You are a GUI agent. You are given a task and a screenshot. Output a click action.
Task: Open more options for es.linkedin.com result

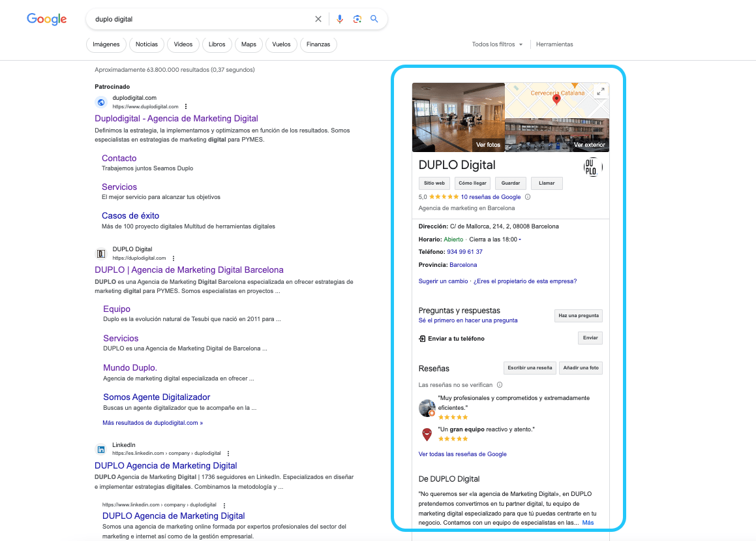pos(228,454)
